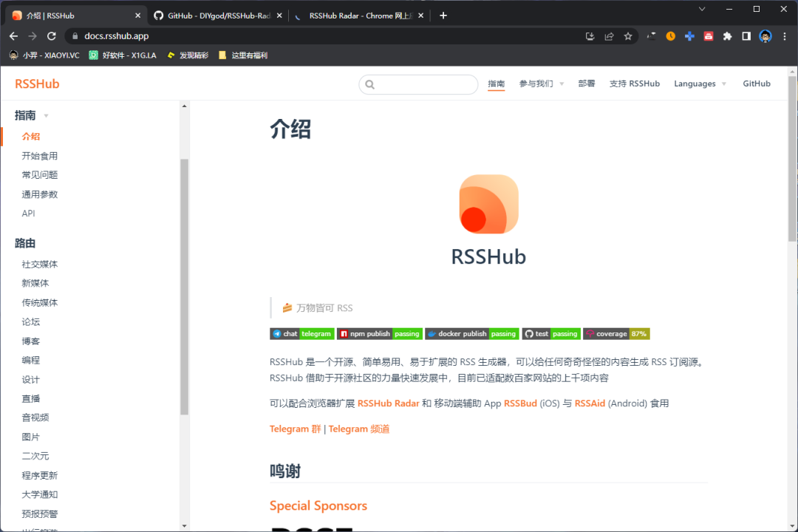Click the Chrome profile avatar icon

765,35
